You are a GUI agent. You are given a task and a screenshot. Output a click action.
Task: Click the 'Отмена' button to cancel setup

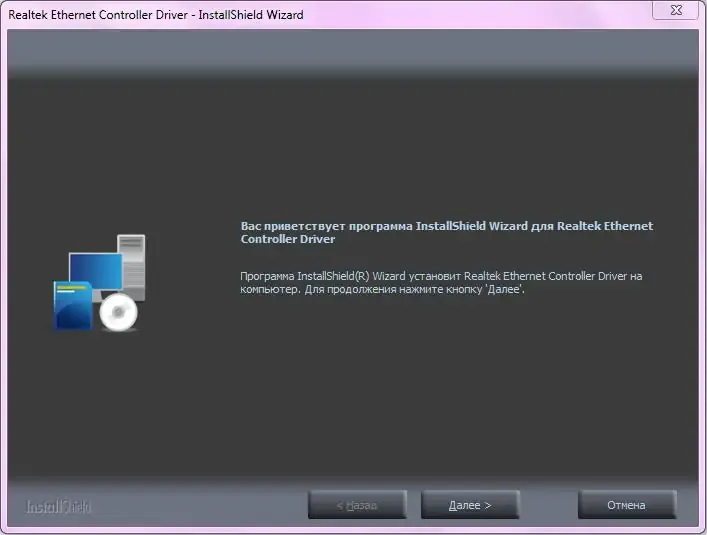[627, 505]
